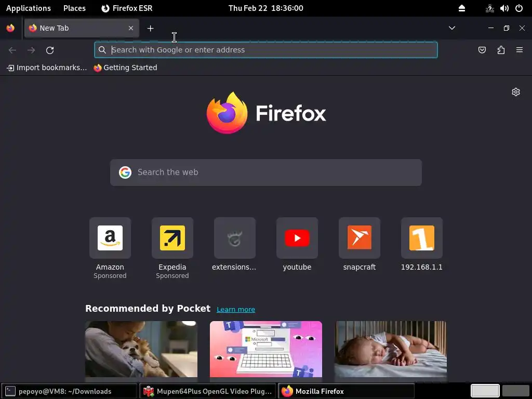Open the Applications menu
This screenshot has height=399, width=532.
click(29, 8)
